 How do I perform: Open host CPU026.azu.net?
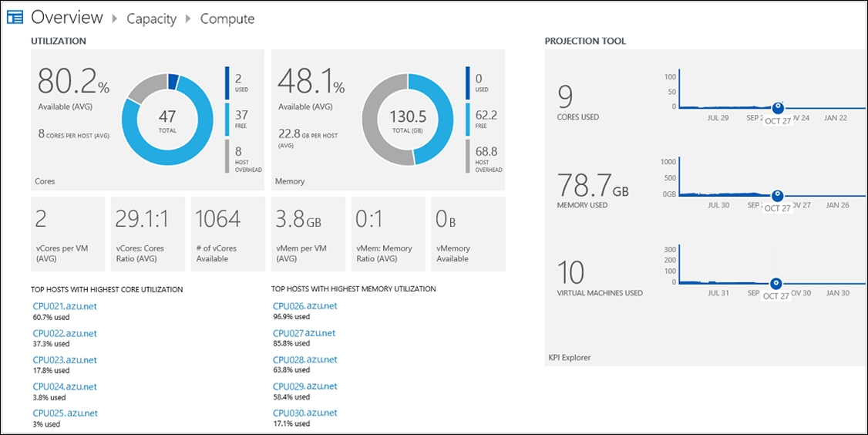click(305, 306)
